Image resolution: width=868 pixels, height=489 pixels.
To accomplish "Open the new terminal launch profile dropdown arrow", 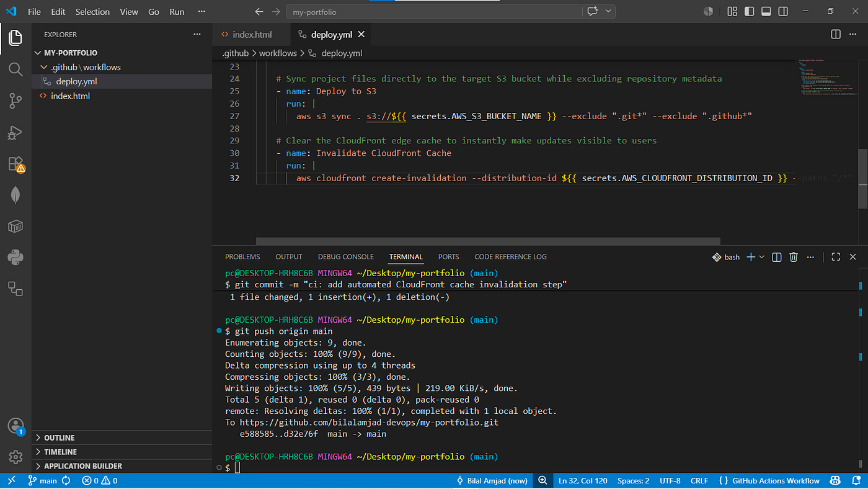I will [x=761, y=257].
